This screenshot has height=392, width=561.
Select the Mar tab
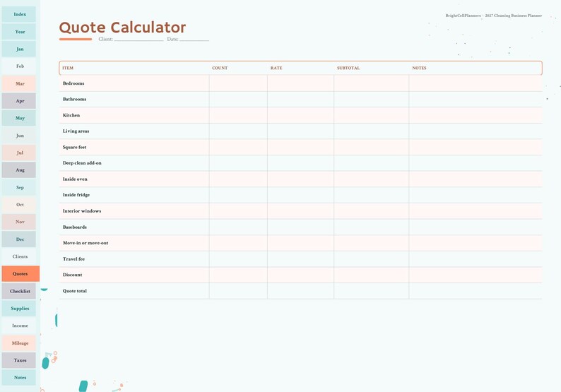(19, 83)
